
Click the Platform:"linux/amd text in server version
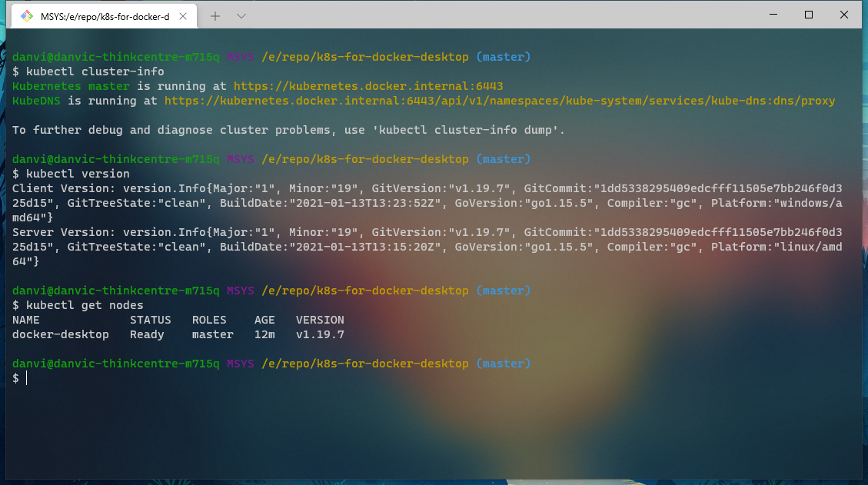[777, 247]
